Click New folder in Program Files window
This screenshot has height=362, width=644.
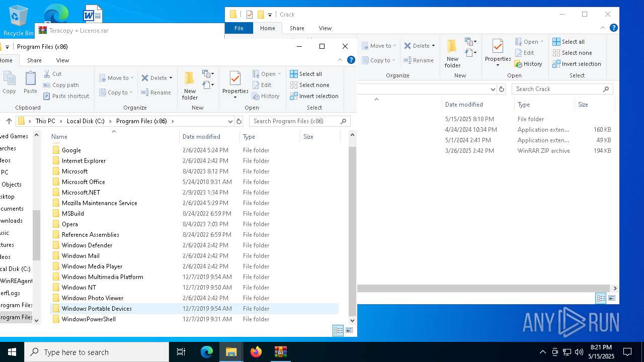click(x=190, y=85)
